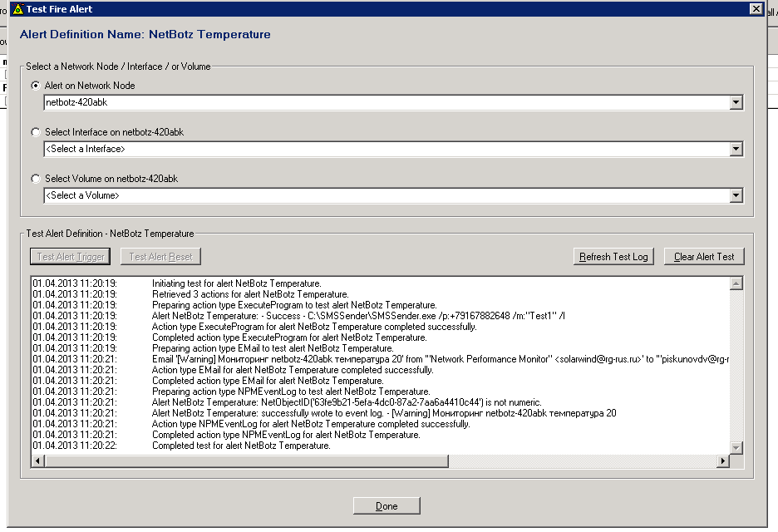
Task: Click Refresh Test Log button
Action: tap(613, 257)
